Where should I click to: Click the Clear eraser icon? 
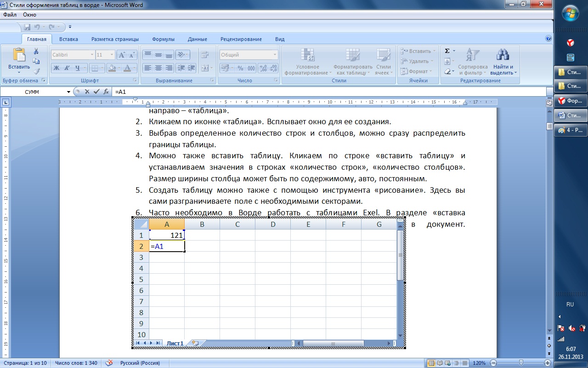447,71
